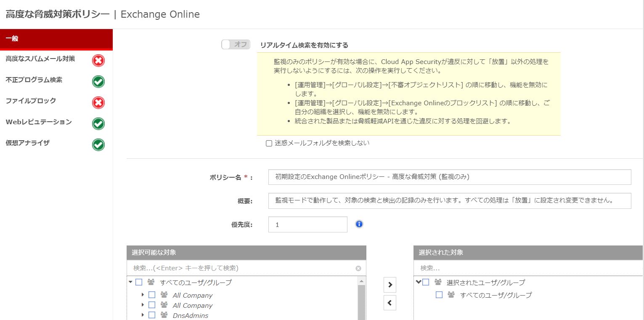
Task: Collapse the 選択されたユーザ/グループ tree node
Action: [418, 282]
